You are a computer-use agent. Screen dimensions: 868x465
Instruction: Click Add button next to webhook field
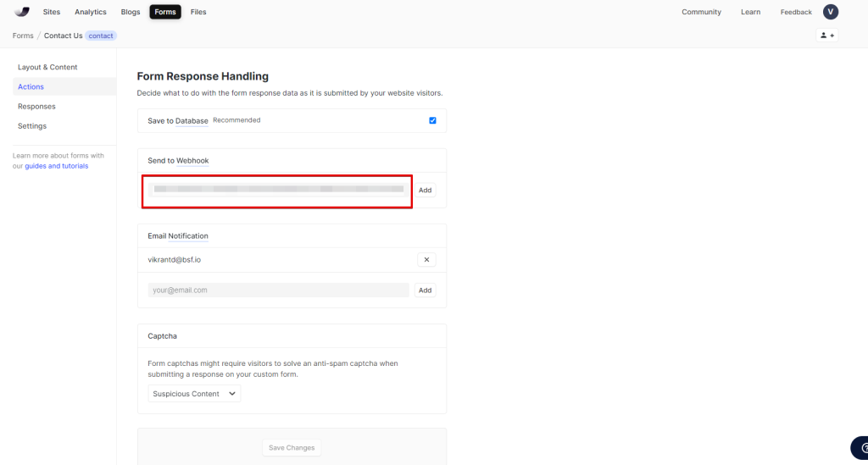pyautogui.click(x=426, y=191)
